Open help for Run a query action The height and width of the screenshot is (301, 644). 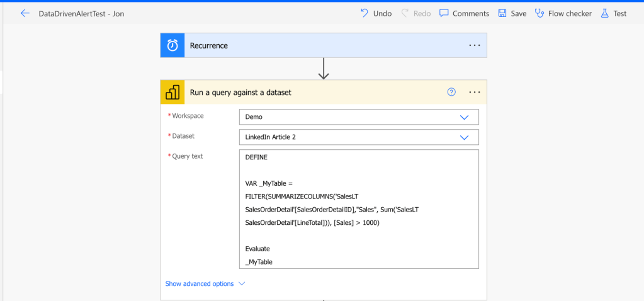pos(451,93)
